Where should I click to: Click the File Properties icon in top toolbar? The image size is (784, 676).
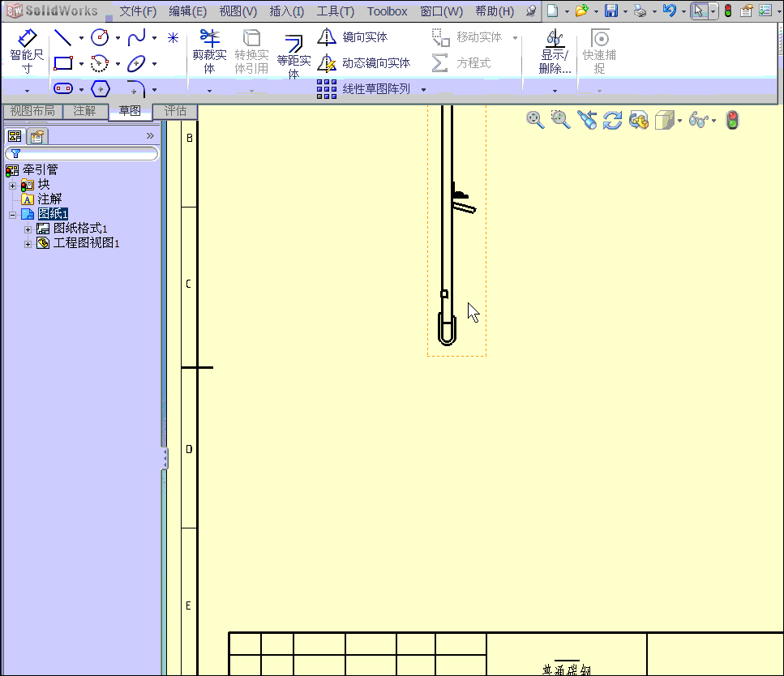[747, 11]
